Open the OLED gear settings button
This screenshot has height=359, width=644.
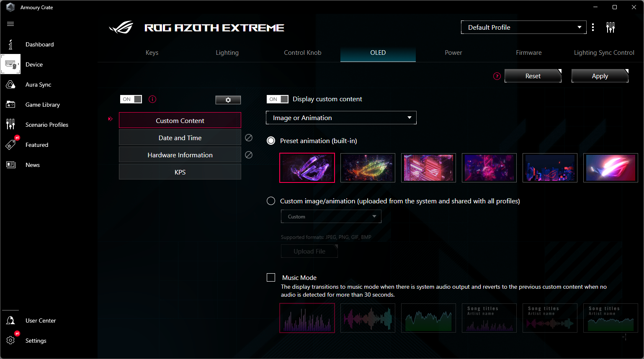click(228, 100)
